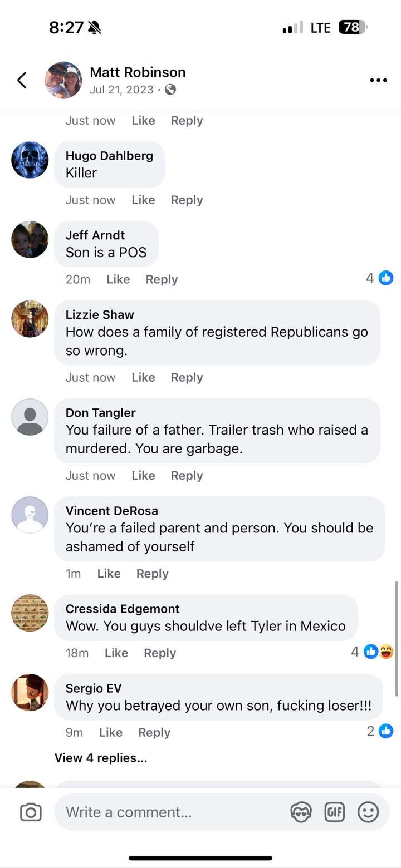Open Cressida Edgemont's profile name
The height and width of the screenshot is (868, 401).
123,609
